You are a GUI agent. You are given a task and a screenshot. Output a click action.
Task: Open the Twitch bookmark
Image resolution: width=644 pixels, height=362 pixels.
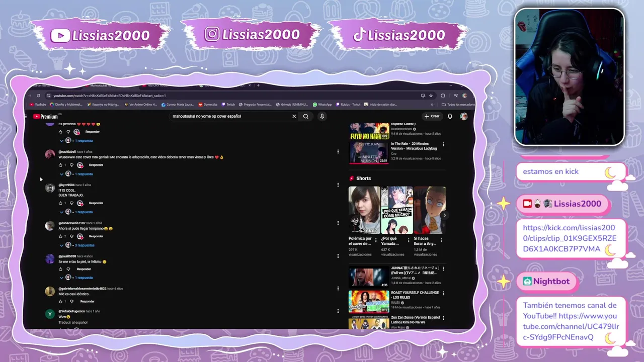point(228,105)
